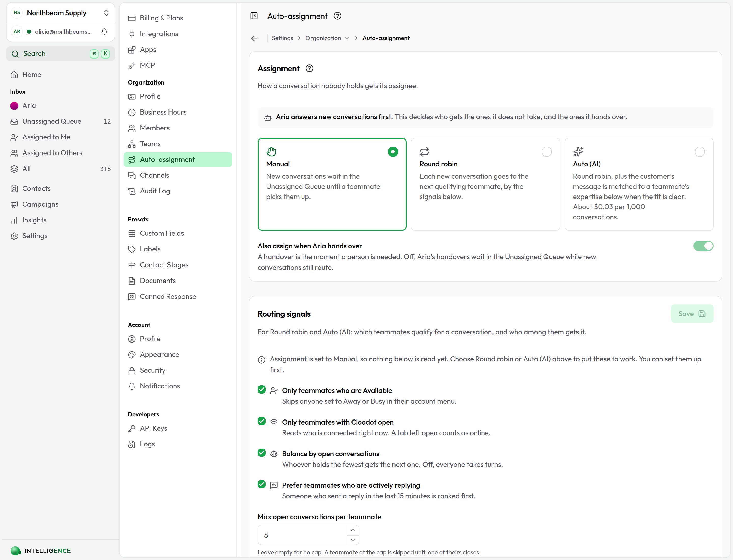This screenshot has height=560, width=733.
Task: Uncheck Only teammates with Cloodot open
Action: click(x=262, y=421)
